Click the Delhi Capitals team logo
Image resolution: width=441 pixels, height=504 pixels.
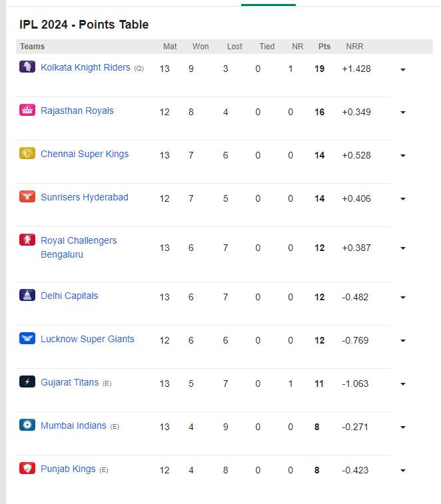[27, 295]
